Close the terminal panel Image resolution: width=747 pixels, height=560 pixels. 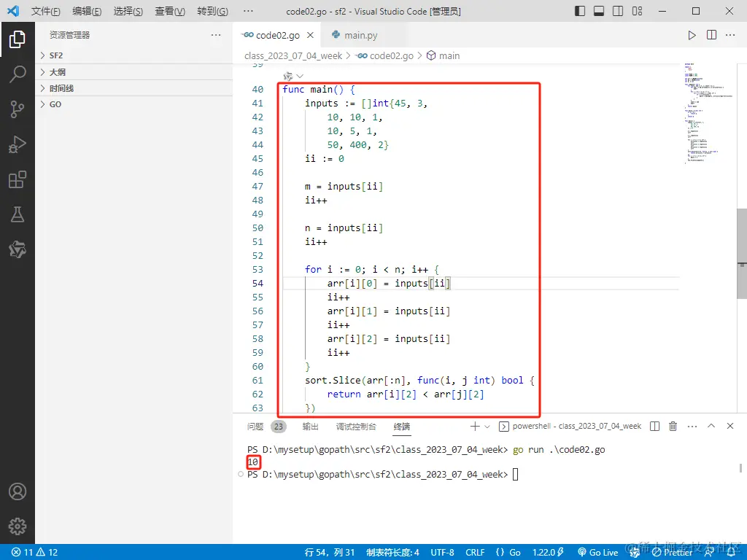coord(729,426)
